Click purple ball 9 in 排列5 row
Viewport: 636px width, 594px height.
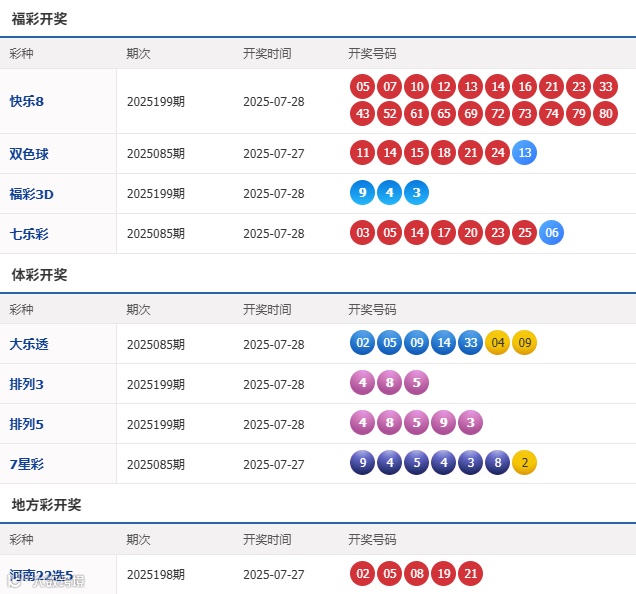pos(444,423)
